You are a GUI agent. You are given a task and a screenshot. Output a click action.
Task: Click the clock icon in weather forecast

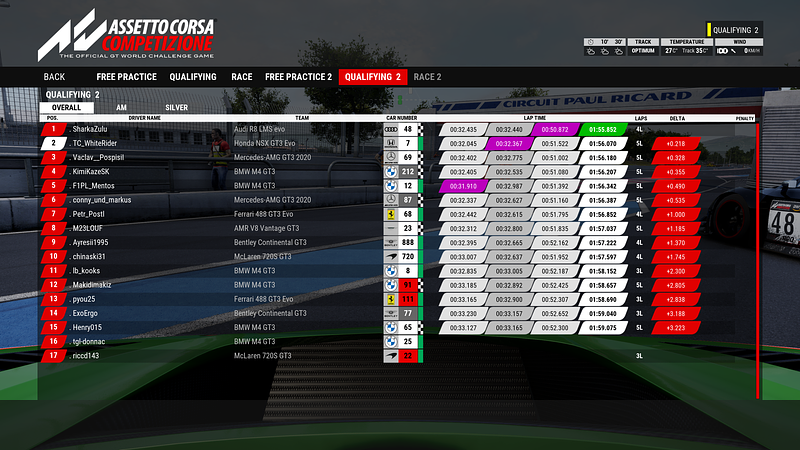click(x=591, y=42)
